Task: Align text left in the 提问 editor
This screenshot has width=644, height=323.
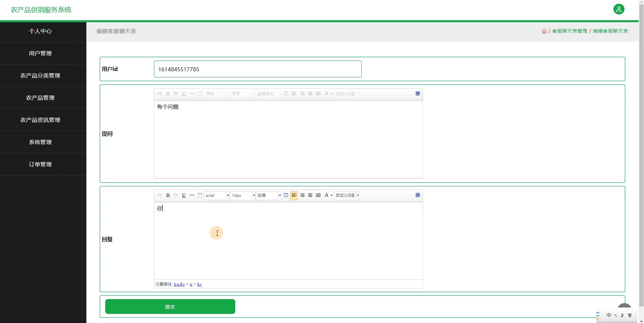Action: [x=294, y=94]
